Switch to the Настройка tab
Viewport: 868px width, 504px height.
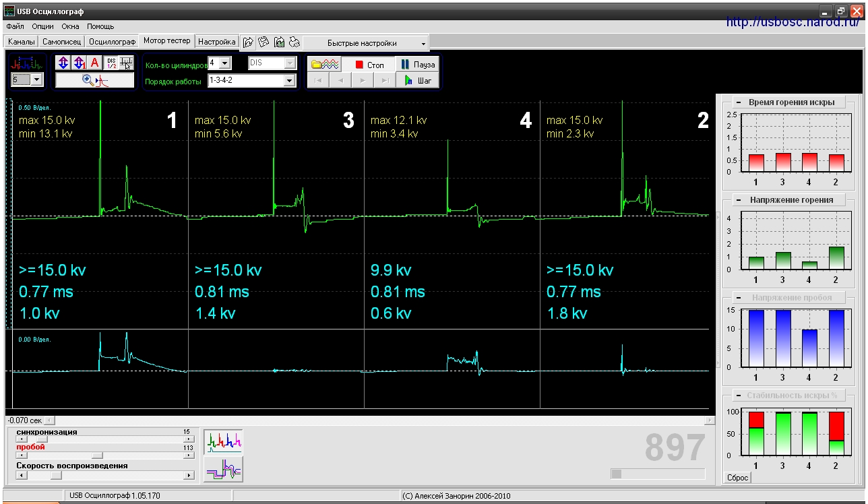216,42
